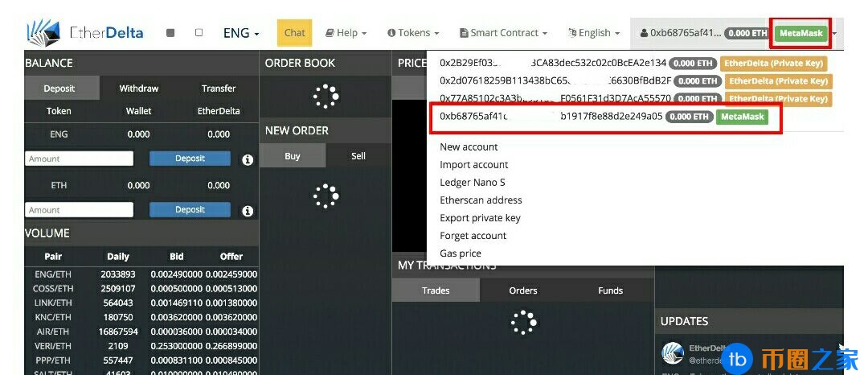Select the MetaMask account 0xb68765af41 in list
Screen dimensions: 868x375
(551, 117)
